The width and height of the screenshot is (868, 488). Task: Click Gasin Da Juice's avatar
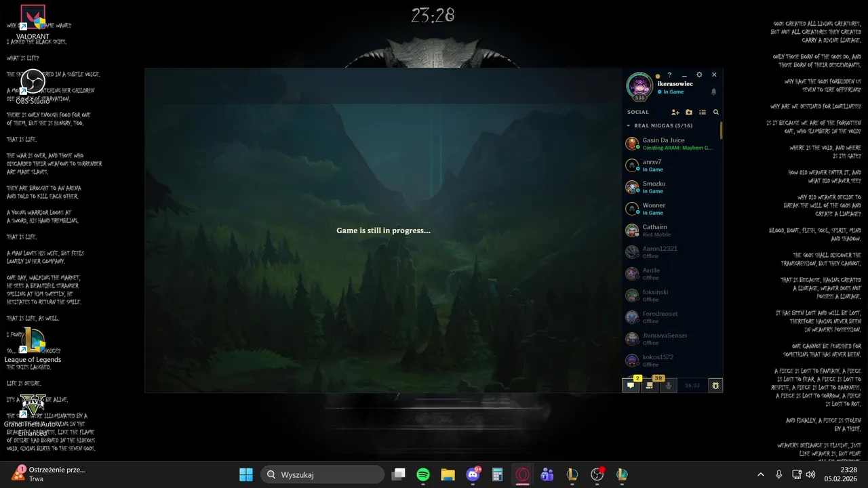[x=632, y=144]
